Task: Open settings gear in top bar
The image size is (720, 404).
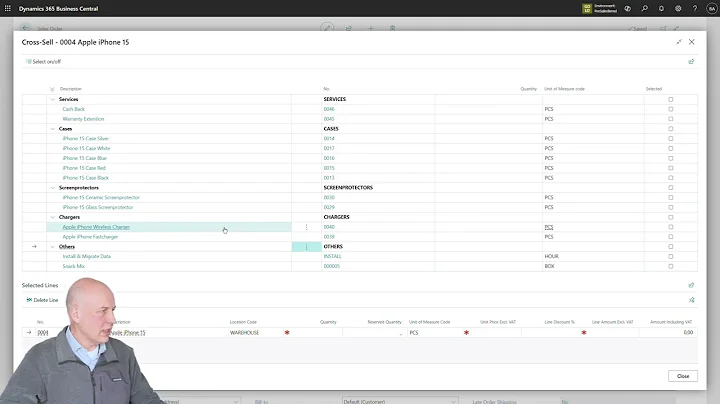Action: coord(678,8)
